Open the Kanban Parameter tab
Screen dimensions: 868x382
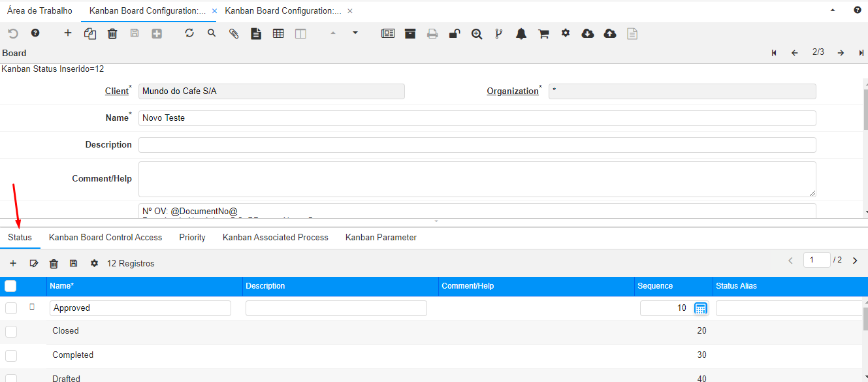(381, 238)
